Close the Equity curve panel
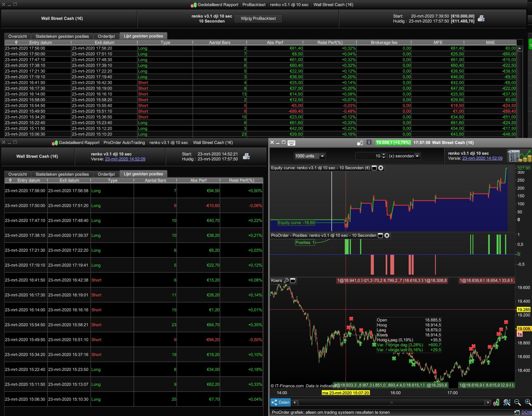This screenshot has width=532, height=416. coord(381,168)
